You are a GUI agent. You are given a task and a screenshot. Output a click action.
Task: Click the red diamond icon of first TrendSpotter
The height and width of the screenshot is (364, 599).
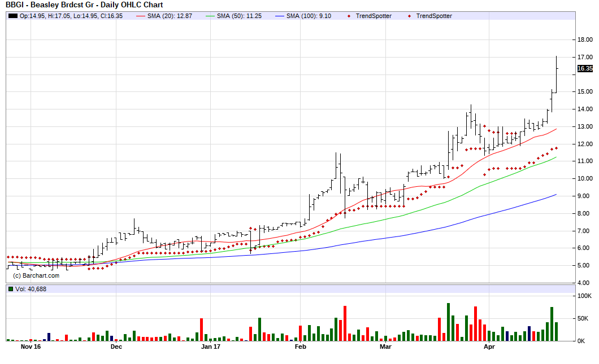coord(349,16)
